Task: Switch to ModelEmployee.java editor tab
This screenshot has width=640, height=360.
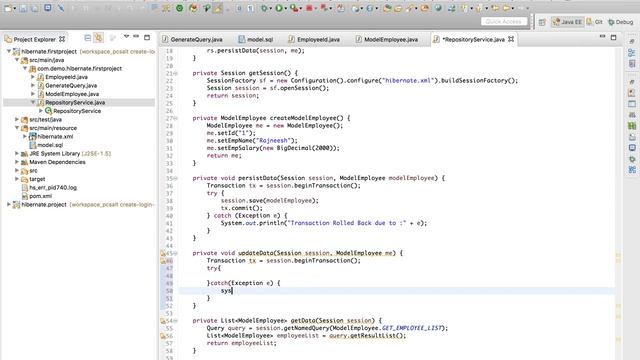Action: coord(387,39)
